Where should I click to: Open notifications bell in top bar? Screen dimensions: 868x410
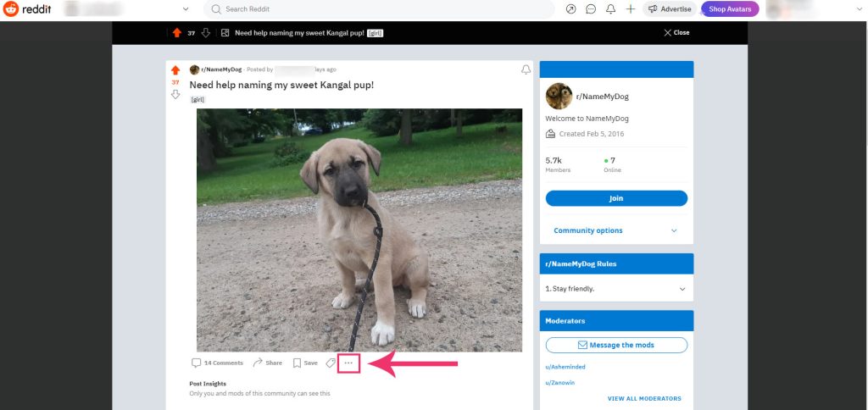[x=610, y=9]
